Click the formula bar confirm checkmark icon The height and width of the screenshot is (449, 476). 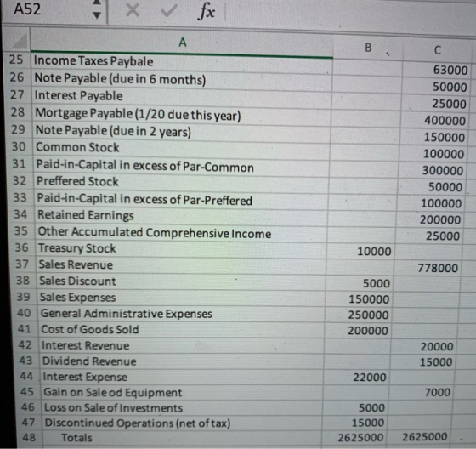[x=169, y=11]
